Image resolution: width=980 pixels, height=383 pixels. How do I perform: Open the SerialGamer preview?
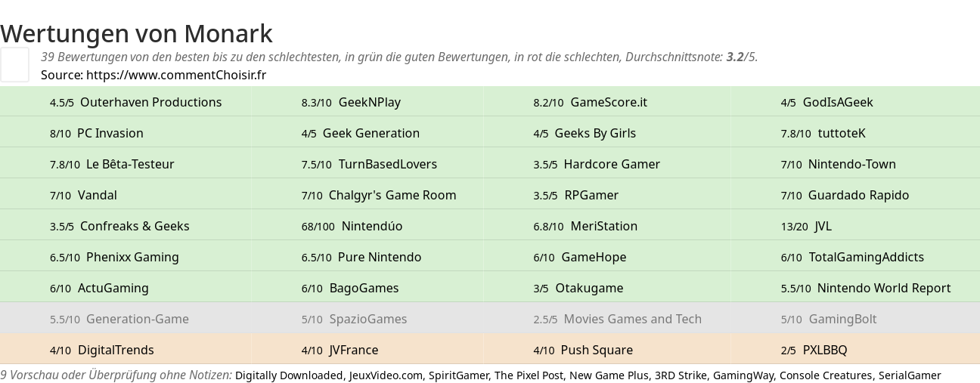[910, 375]
